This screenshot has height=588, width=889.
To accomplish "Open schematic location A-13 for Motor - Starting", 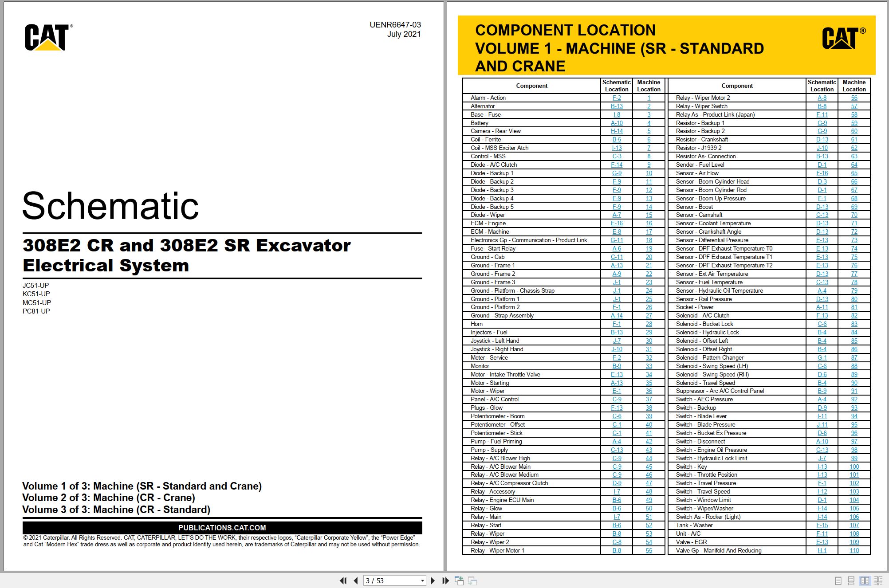I will tap(617, 383).
